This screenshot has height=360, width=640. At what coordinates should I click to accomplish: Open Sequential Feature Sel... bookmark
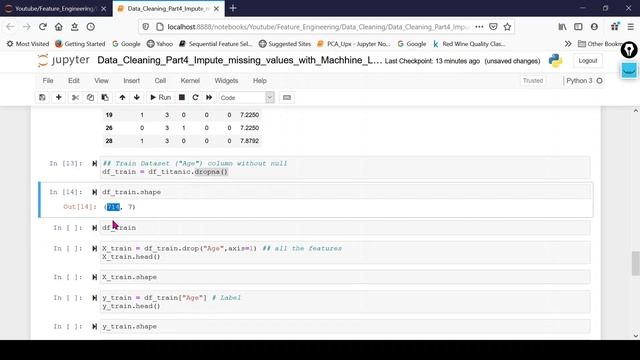pyautogui.click(x=216, y=44)
